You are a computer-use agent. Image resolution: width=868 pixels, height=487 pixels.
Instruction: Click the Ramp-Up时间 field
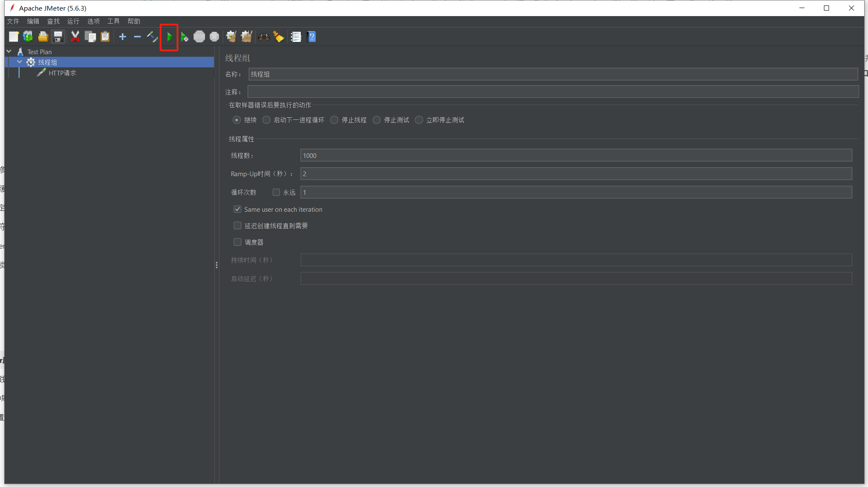click(x=576, y=174)
